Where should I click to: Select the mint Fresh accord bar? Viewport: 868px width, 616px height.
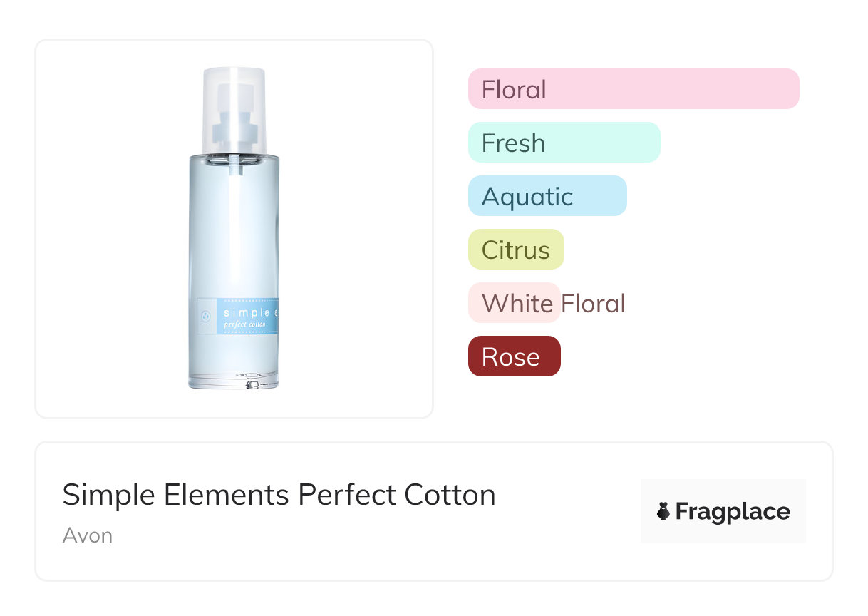[x=564, y=143]
